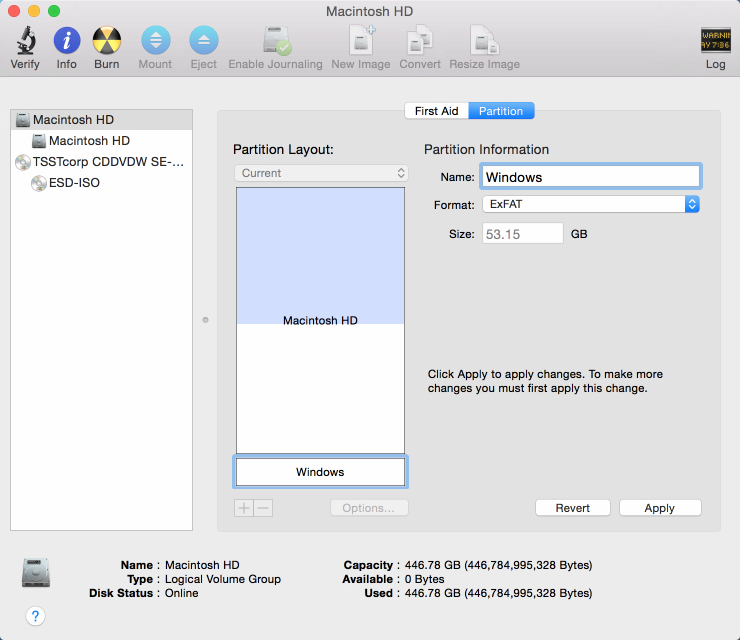This screenshot has width=740, height=640.
Task: Click the Type value Logical Volume Group
Action: point(223,579)
